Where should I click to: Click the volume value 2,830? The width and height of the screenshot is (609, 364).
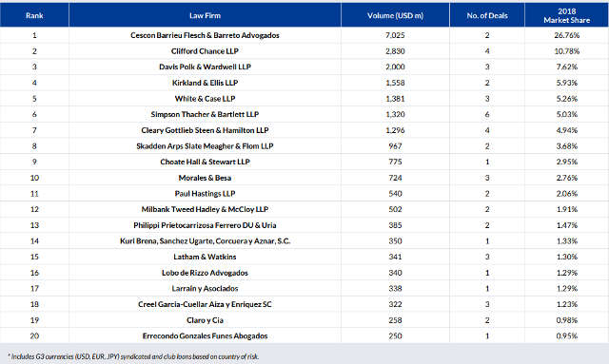tap(396, 51)
